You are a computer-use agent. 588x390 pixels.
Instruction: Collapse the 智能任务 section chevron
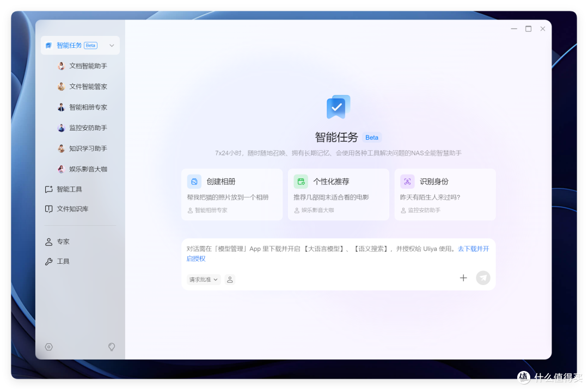click(112, 46)
